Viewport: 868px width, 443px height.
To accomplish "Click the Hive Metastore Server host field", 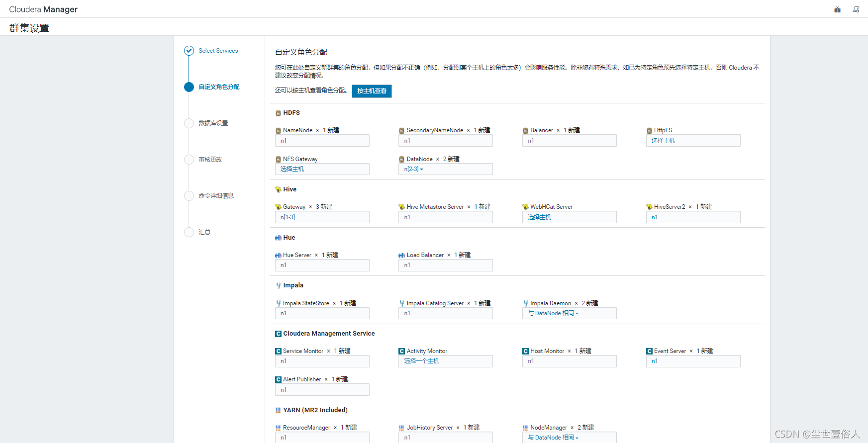I will (446, 217).
